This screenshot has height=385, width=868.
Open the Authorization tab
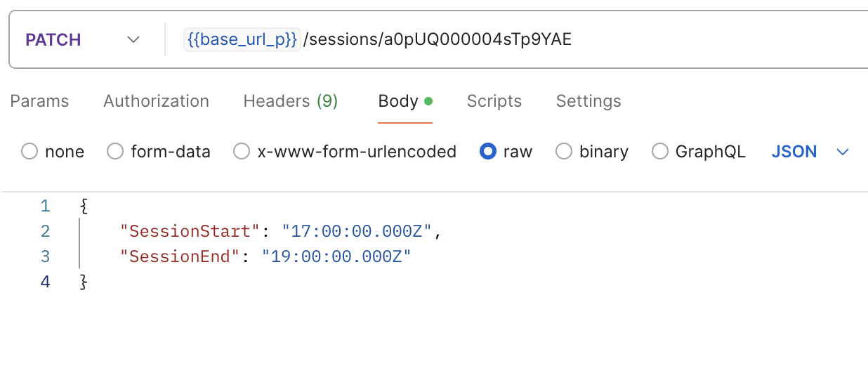click(156, 101)
